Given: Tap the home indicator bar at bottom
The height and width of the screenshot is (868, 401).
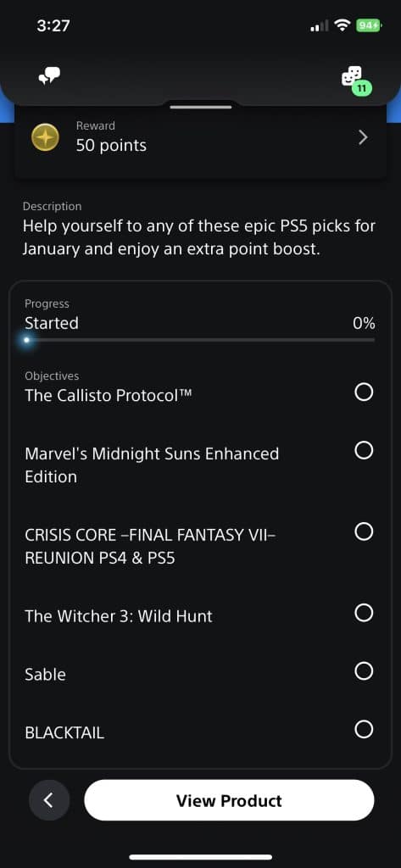Looking at the screenshot, I should (x=200, y=858).
